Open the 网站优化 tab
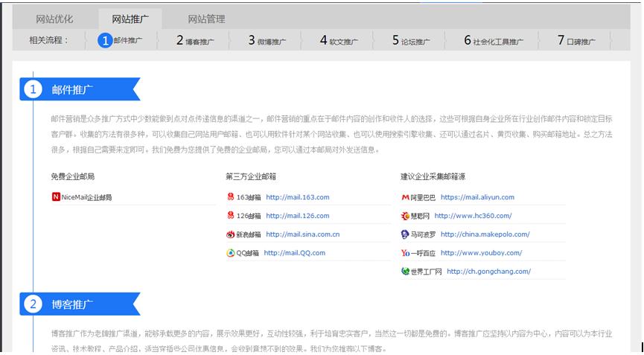 pyautogui.click(x=54, y=19)
